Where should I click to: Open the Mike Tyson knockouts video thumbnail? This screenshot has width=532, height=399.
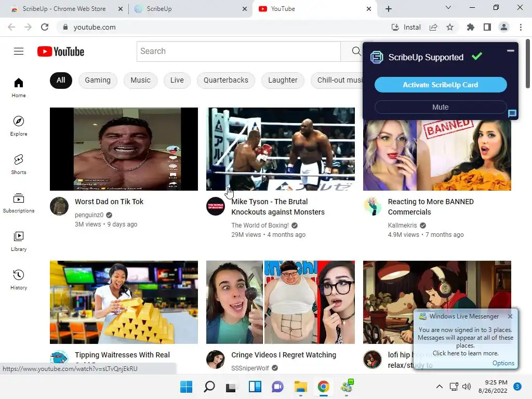pyautogui.click(x=281, y=149)
